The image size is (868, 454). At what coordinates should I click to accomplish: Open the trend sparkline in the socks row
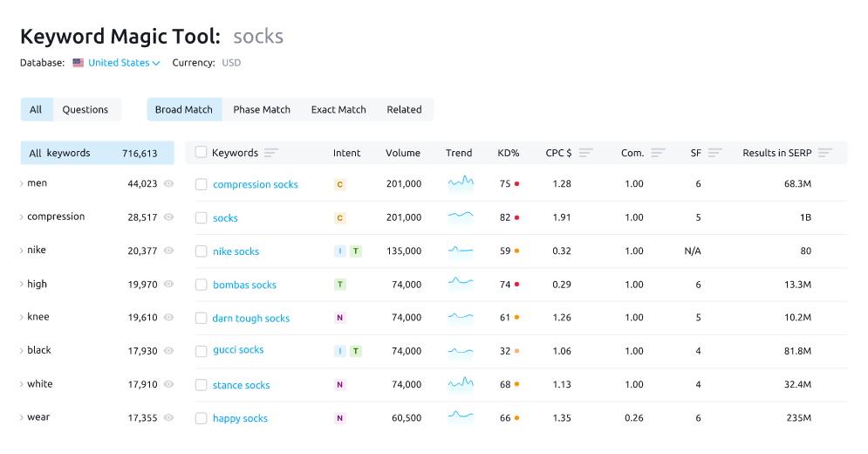tap(461, 217)
